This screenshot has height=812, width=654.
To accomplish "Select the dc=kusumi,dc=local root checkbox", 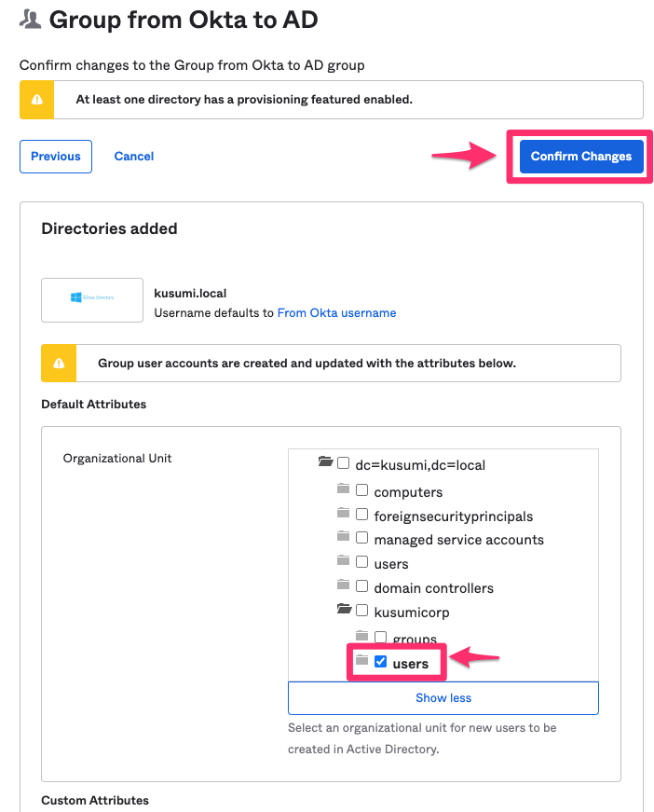I will [x=344, y=462].
